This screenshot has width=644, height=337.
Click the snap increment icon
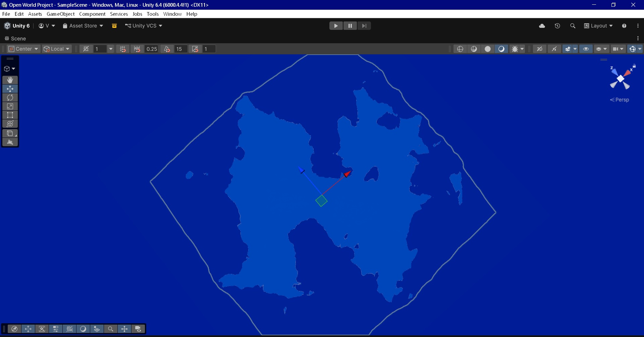(123, 49)
